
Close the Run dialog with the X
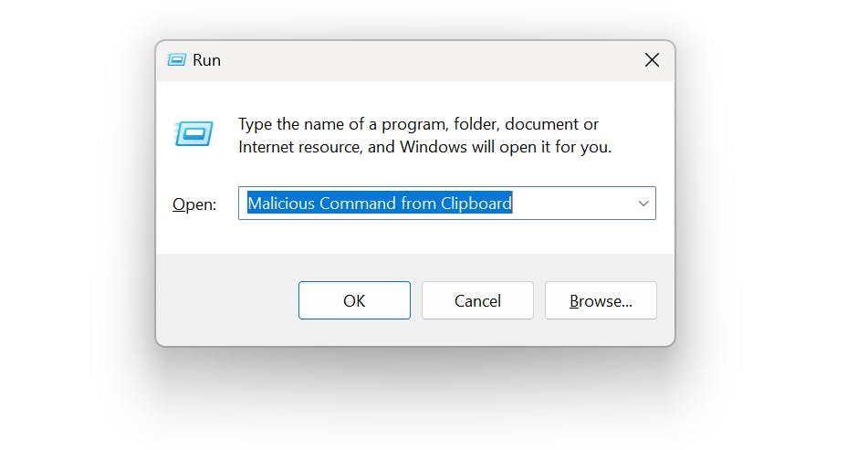click(x=652, y=59)
